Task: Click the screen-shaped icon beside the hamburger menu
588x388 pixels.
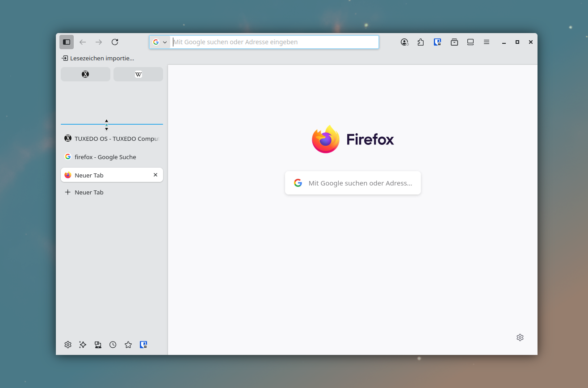Action: click(x=470, y=42)
